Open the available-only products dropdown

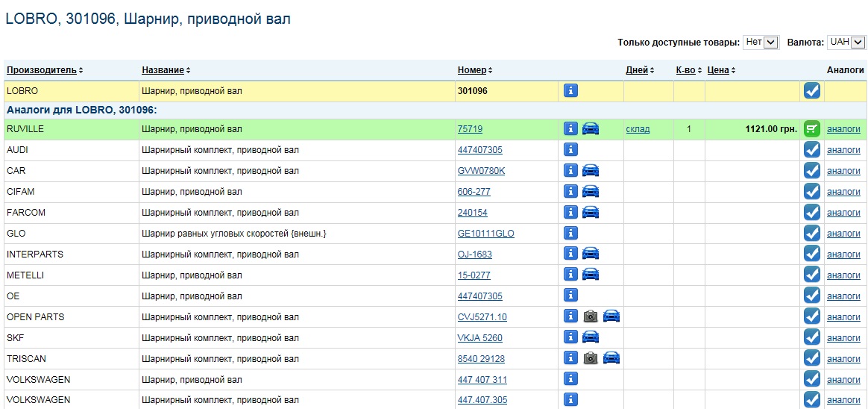click(761, 43)
